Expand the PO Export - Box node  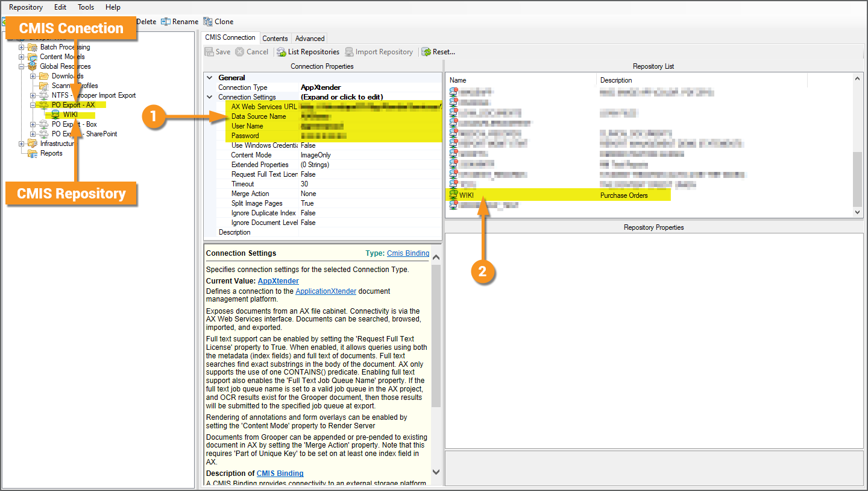tap(33, 124)
